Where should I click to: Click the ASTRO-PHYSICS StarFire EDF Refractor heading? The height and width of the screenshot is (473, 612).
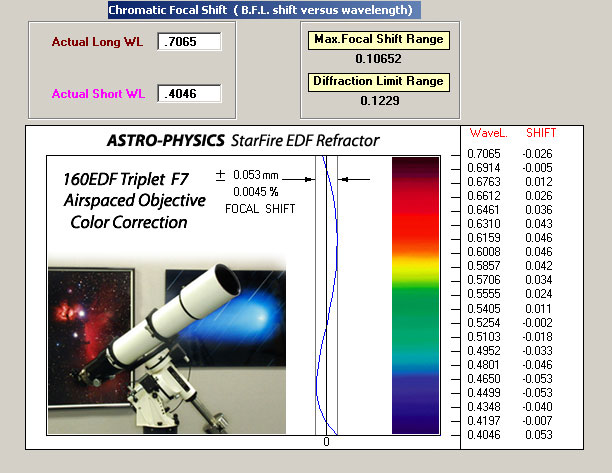(243, 141)
